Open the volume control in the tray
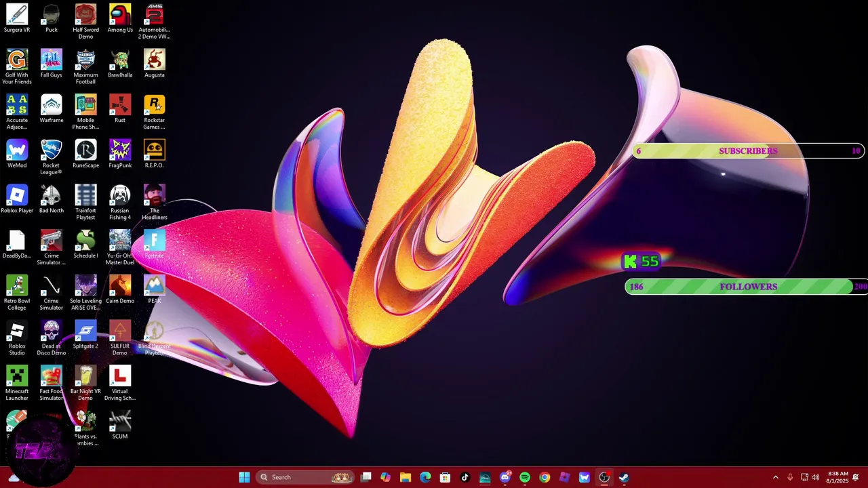This screenshot has width=868, height=488. click(815, 477)
